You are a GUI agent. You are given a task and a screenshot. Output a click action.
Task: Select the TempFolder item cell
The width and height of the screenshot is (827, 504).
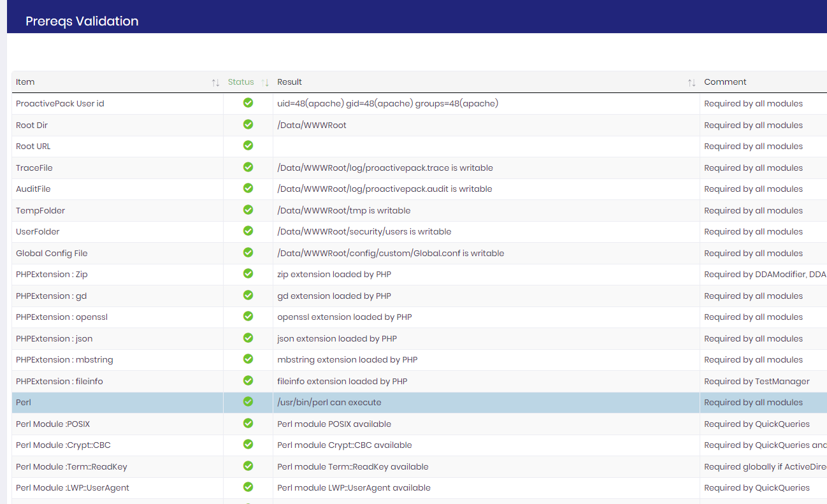pyautogui.click(x=117, y=210)
